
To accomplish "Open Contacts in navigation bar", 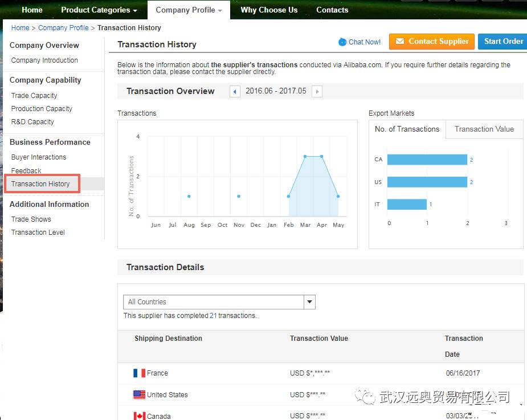I will click(x=332, y=10).
